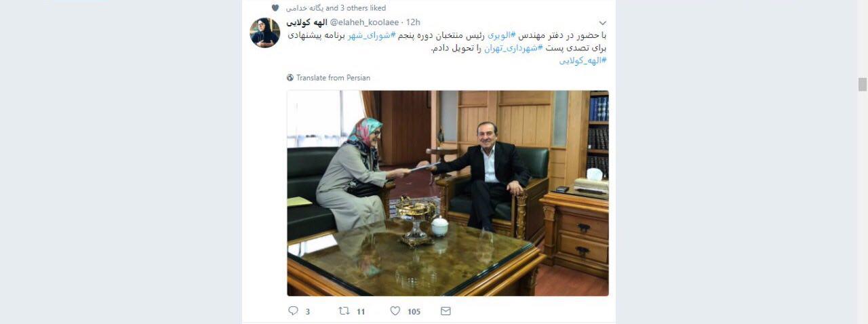Click the #الهه_کولایی hashtag
Viewport: 868px width, 324px height.
583,61
